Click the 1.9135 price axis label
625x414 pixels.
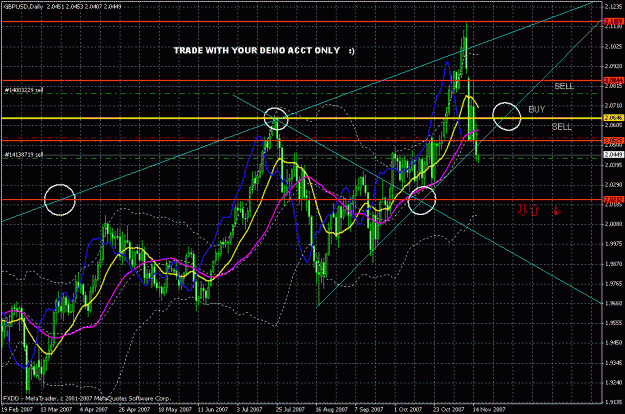tap(613, 402)
